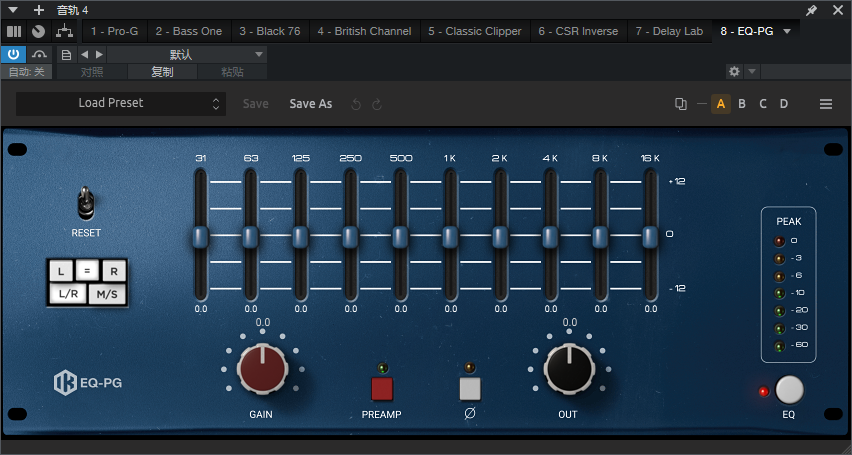Image resolution: width=852 pixels, height=455 pixels.
Task: Click the black OUT knob
Action: point(569,369)
